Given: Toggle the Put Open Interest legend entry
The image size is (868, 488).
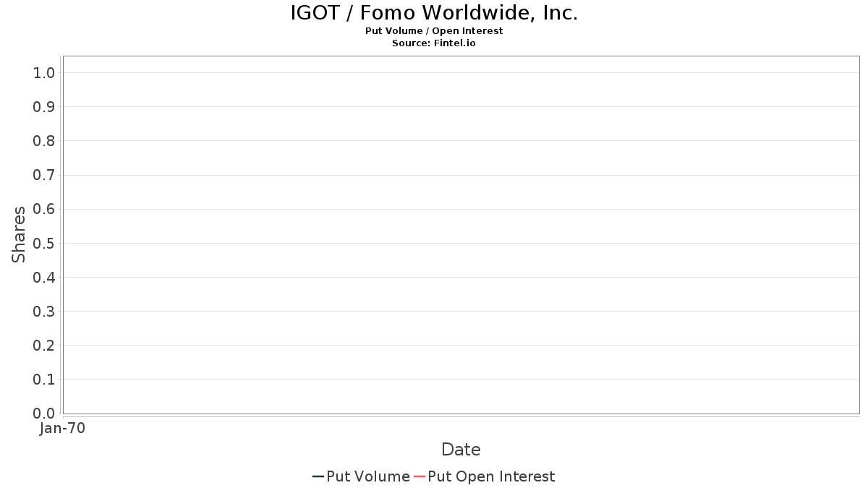Looking at the screenshot, I should (485, 476).
